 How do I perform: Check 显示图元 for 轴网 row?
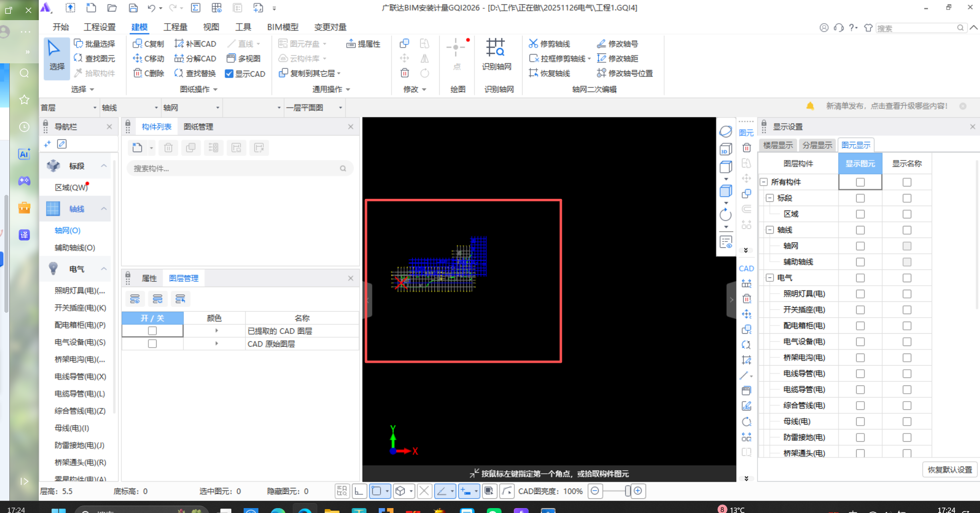(860, 246)
